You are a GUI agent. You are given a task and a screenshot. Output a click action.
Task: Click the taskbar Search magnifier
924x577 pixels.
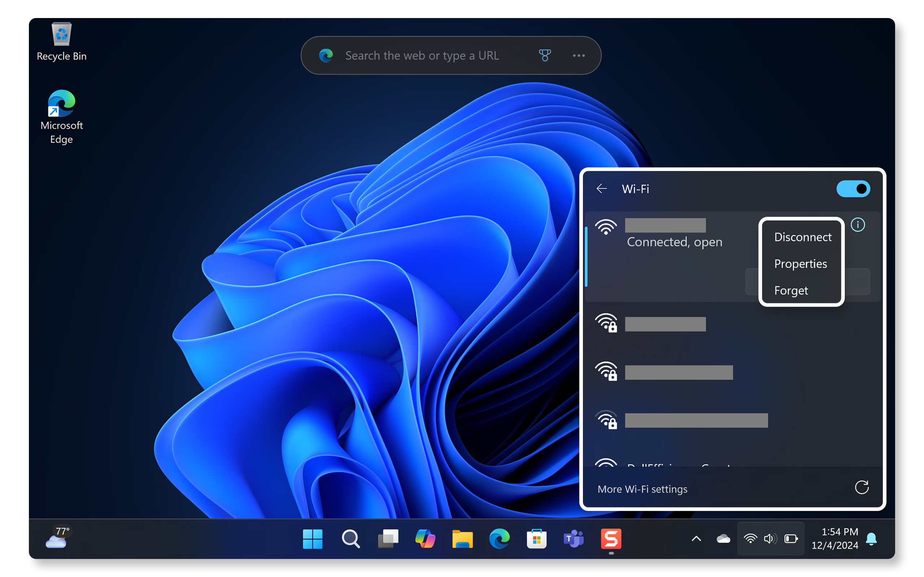click(x=350, y=539)
